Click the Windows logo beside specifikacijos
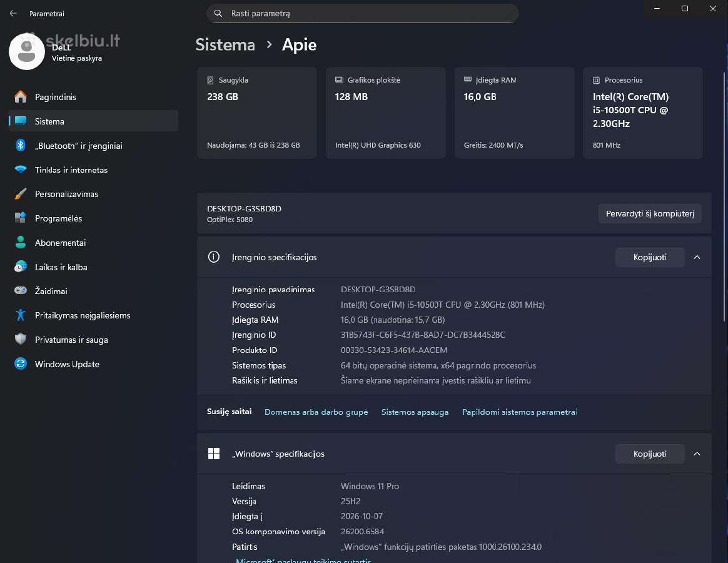Image resolution: width=728 pixels, height=563 pixels. pyautogui.click(x=213, y=454)
